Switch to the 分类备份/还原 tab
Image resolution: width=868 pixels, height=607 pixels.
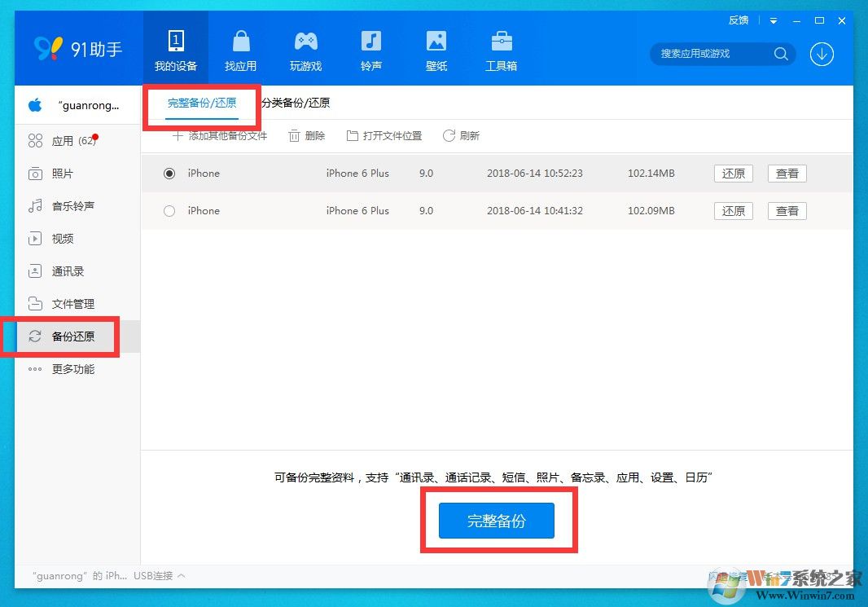point(296,103)
